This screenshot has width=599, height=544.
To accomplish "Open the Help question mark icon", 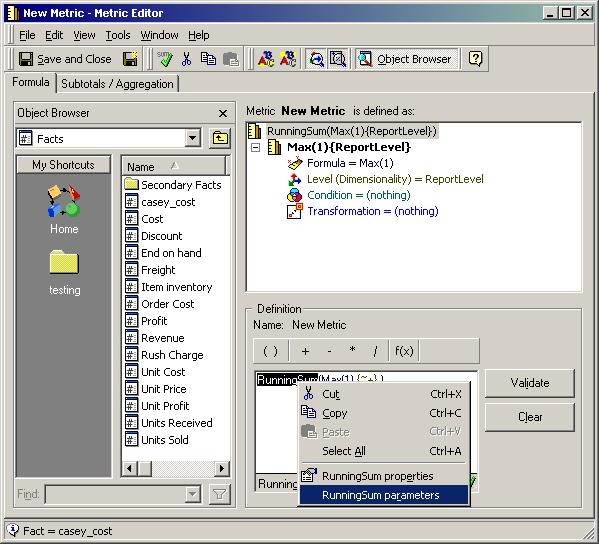I will tap(475, 59).
